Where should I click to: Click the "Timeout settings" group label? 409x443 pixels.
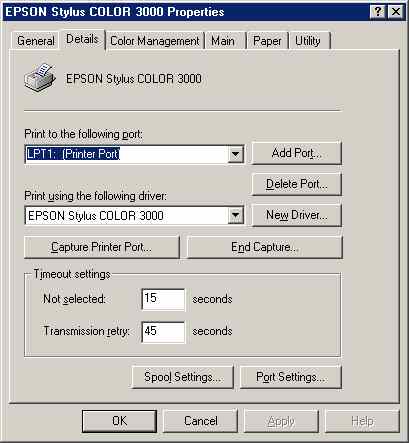pyautogui.click(x=72, y=274)
